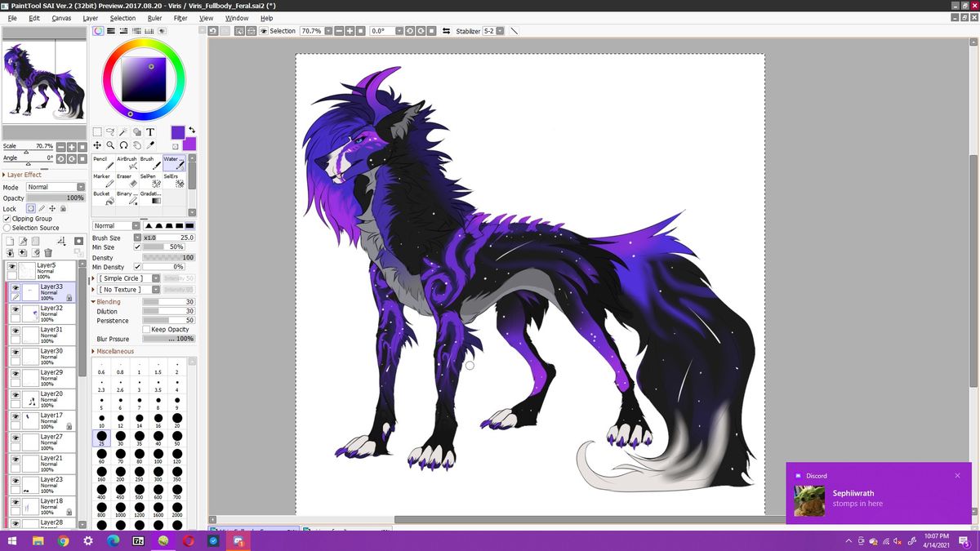Choose the Binary pen tool

pos(127,198)
